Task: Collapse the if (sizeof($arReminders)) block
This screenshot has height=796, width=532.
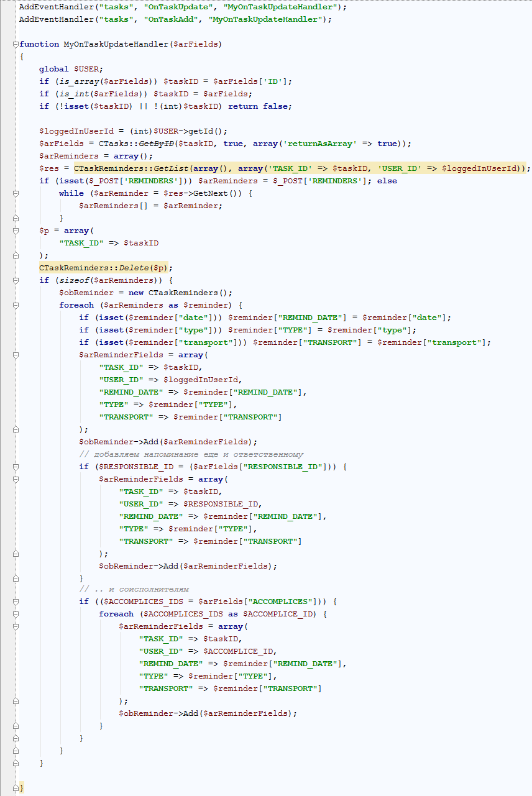Action: pyautogui.click(x=16, y=280)
